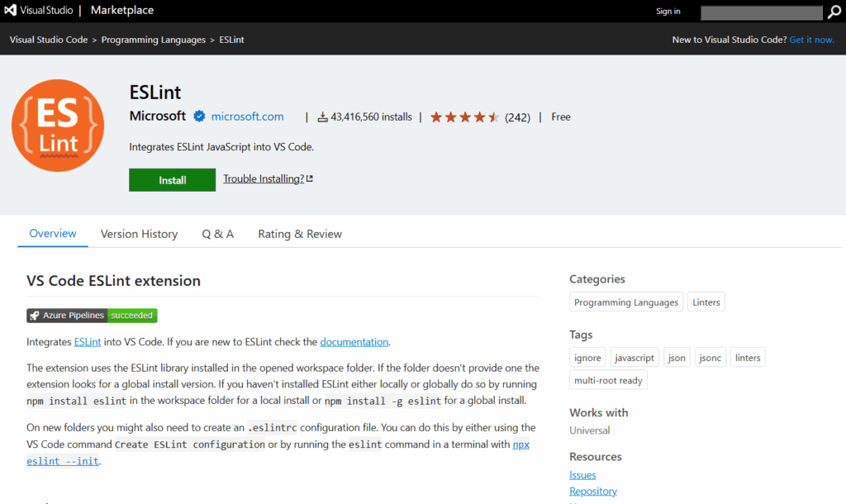The width and height of the screenshot is (846, 504).
Task: Click the ESLint breadcrumb item
Action: [231, 40]
